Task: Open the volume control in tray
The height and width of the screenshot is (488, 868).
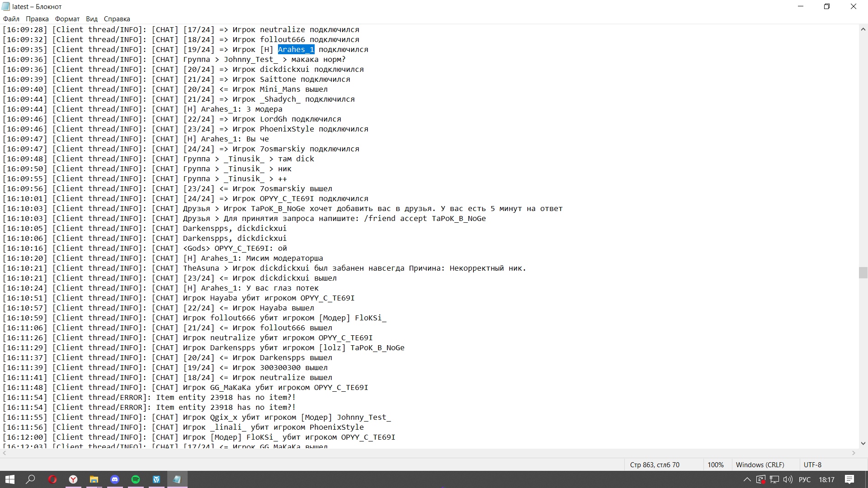Action: [788, 479]
